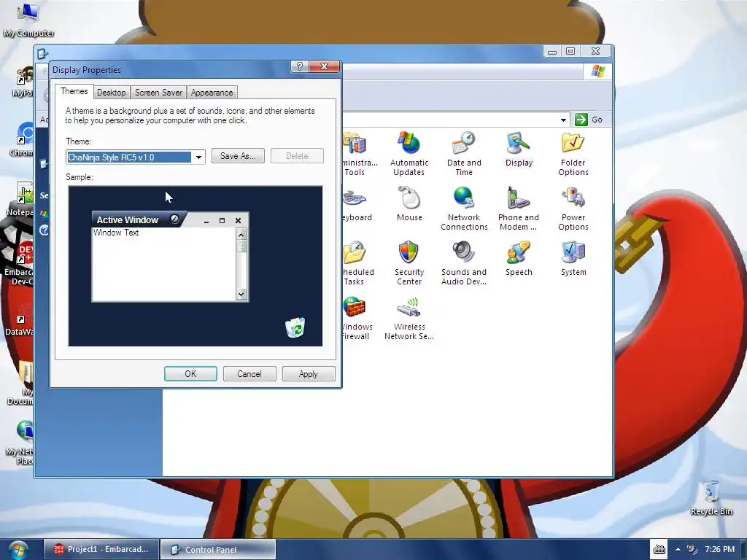The width and height of the screenshot is (747, 560).
Task: Open the System applet icon
Action: (x=573, y=259)
